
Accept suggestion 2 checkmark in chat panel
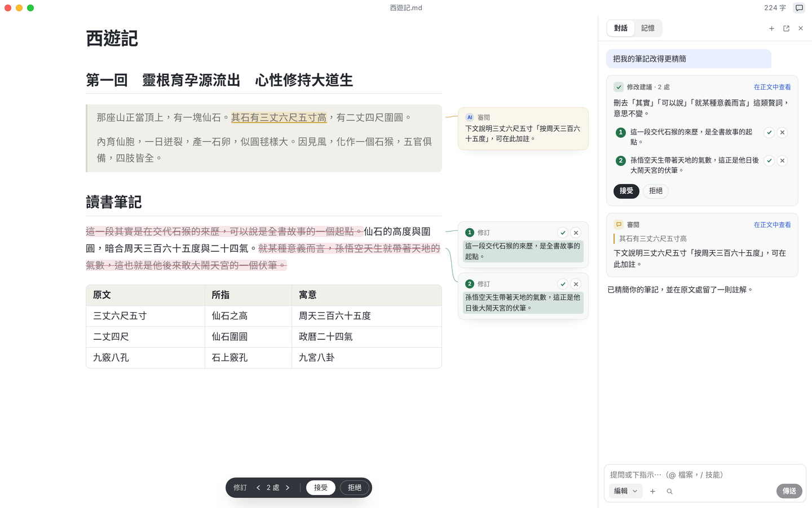click(769, 161)
